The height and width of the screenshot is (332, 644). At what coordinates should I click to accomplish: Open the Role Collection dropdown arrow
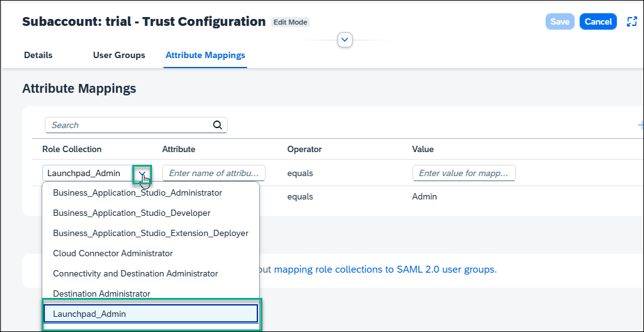click(x=142, y=174)
